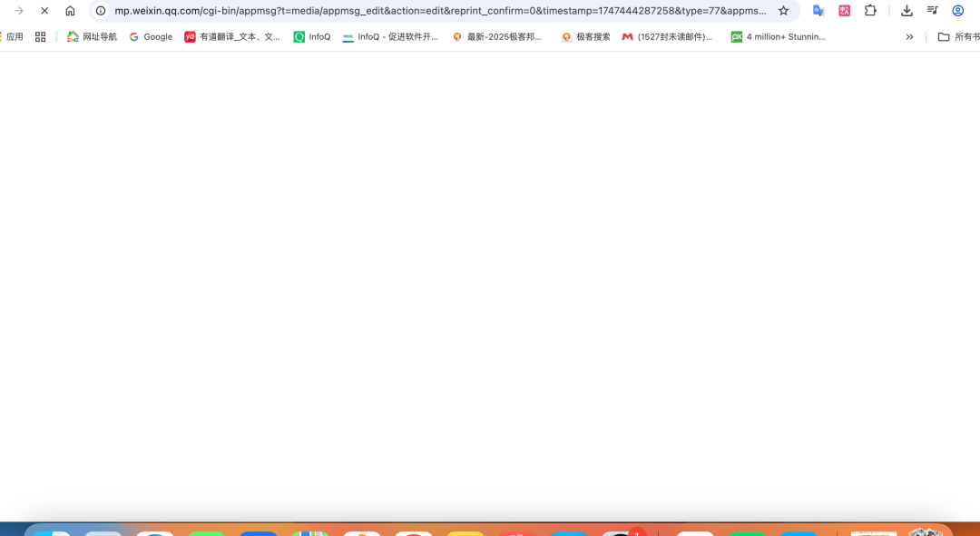Viewport: 980px width, 536px height.
Task: Stop loading the page with the X button
Action: (x=44, y=11)
